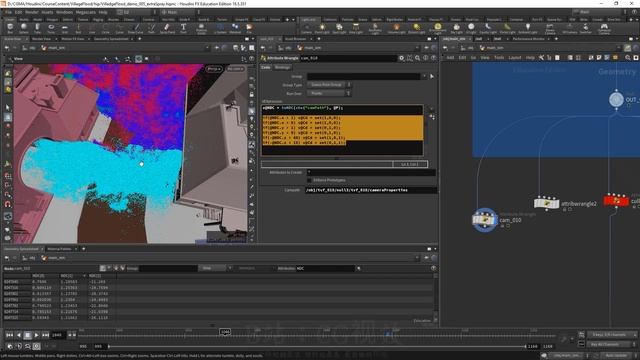Screen dimensions: 640x360
Task: Add a Spot Light from shelf
Action: click(339, 29)
